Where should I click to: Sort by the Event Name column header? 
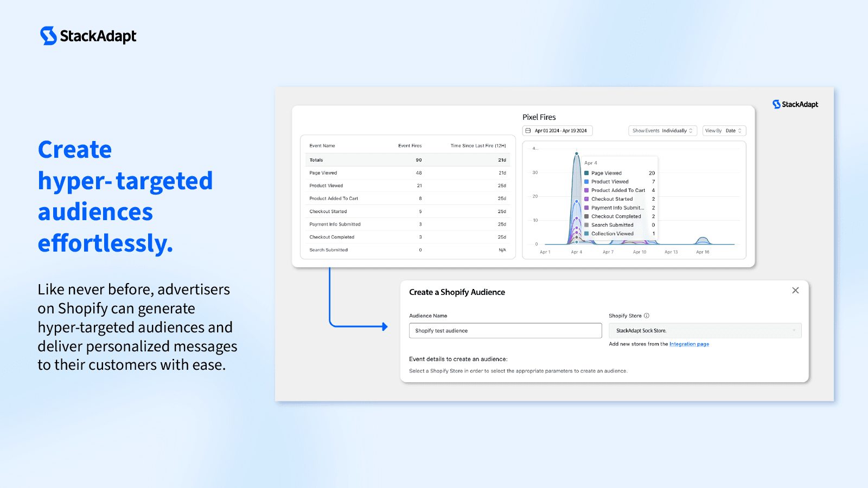(322, 145)
